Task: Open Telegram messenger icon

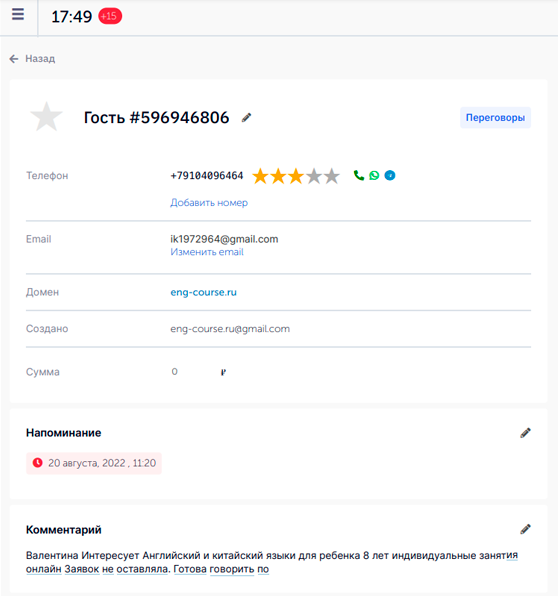Action: click(390, 175)
